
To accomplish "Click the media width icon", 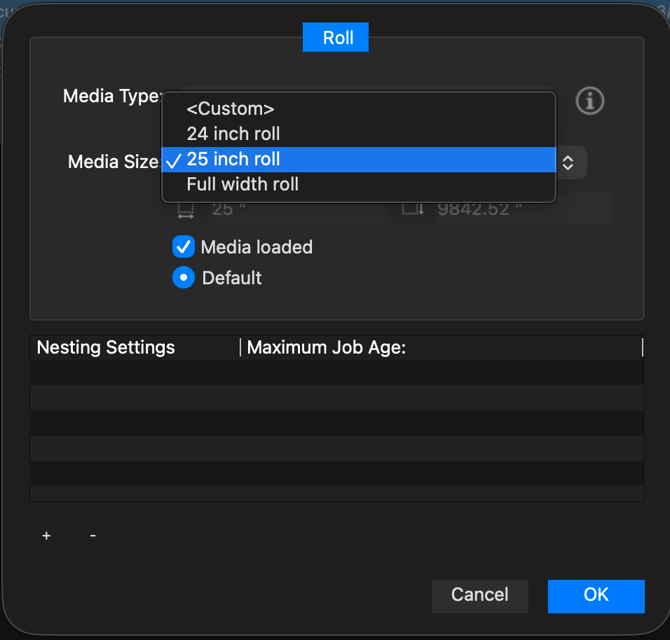I will (x=185, y=210).
